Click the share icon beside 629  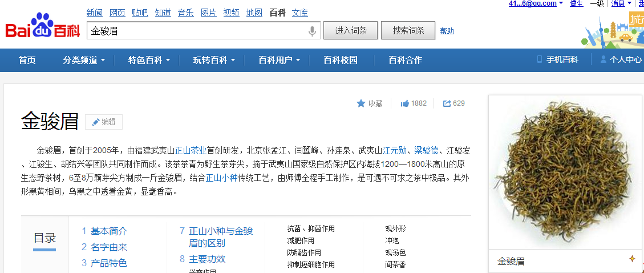(x=447, y=103)
